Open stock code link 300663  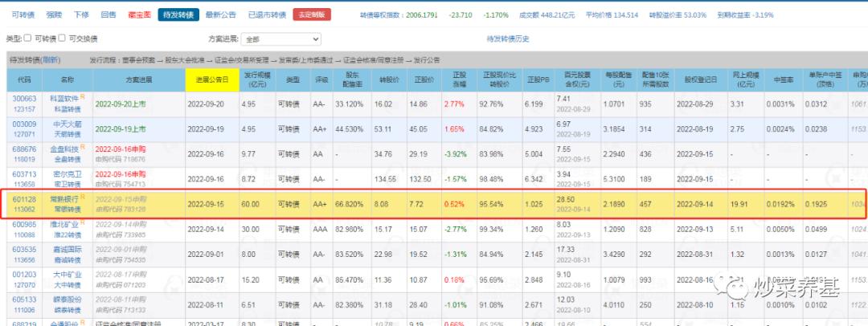click(24, 99)
